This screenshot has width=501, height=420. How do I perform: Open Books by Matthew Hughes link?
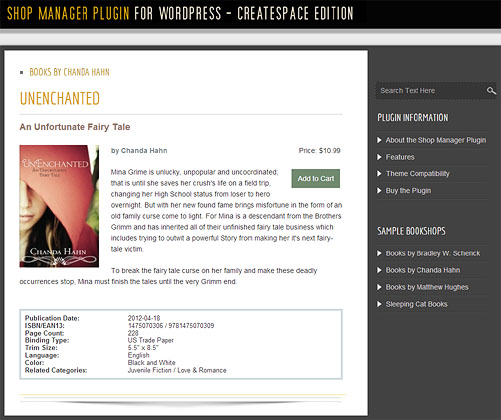[x=427, y=287]
